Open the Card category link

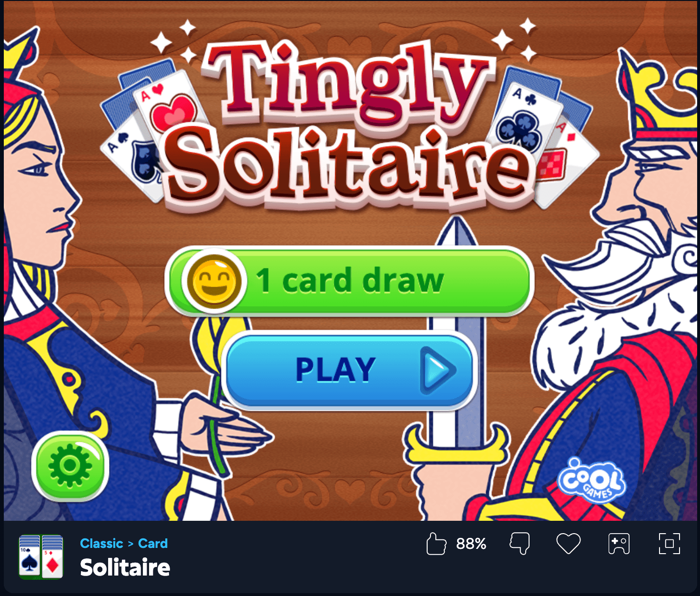pyautogui.click(x=153, y=543)
